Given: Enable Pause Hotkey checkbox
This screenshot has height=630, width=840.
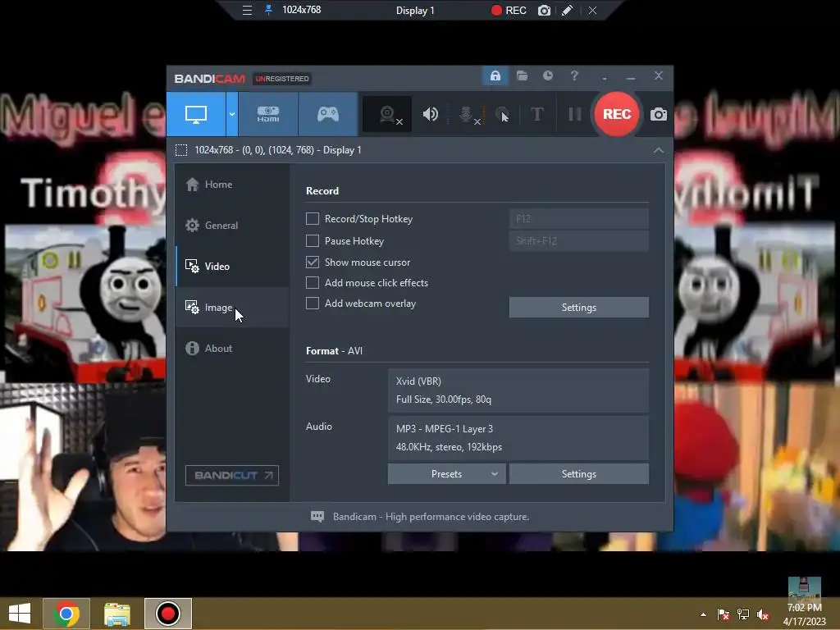Looking at the screenshot, I should pos(313,240).
